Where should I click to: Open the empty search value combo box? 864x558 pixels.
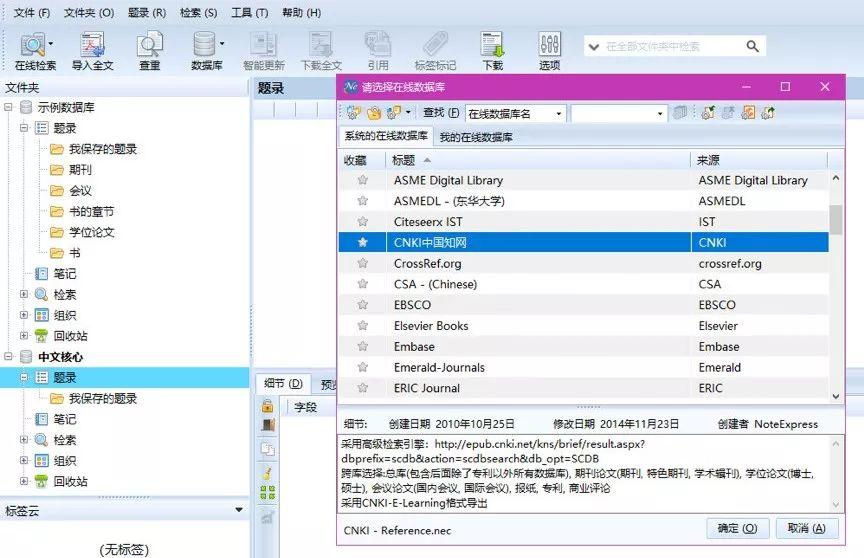660,113
